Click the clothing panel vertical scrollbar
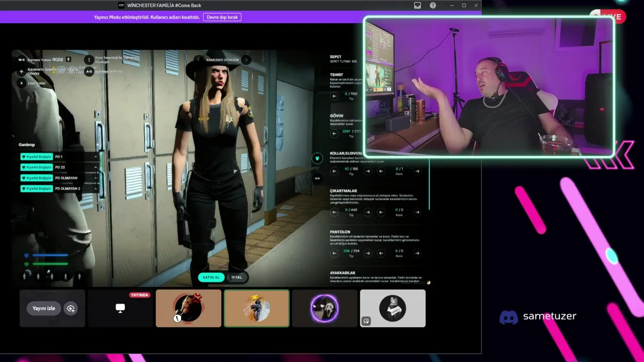This screenshot has height=362, width=644. [x=429, y=184]
